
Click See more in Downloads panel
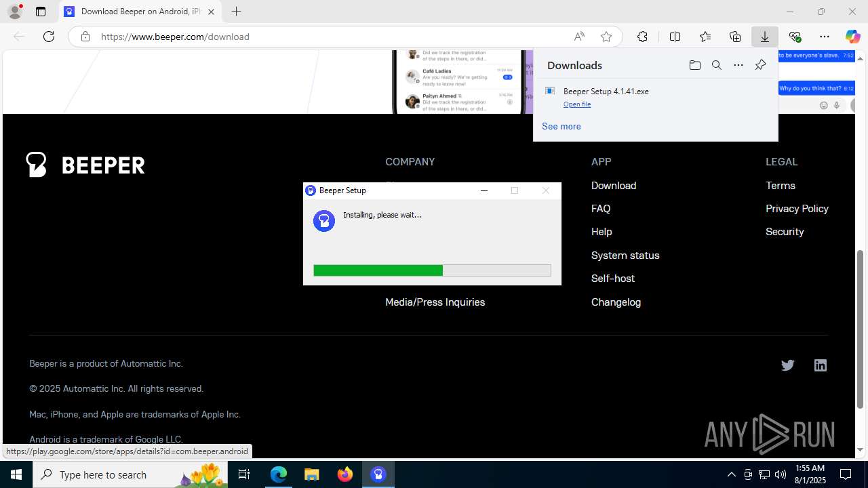click(561, 126)
